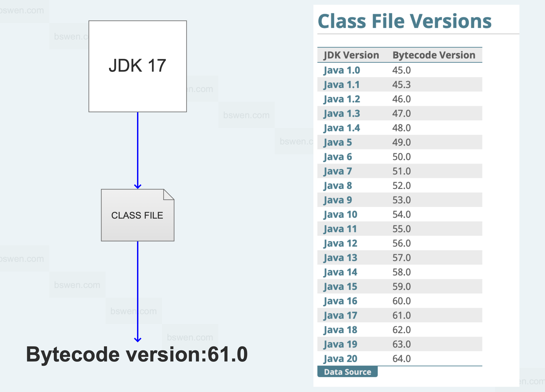Open the Java 17 link
Viewport: 545px width, 392px height.
(340, 315)
